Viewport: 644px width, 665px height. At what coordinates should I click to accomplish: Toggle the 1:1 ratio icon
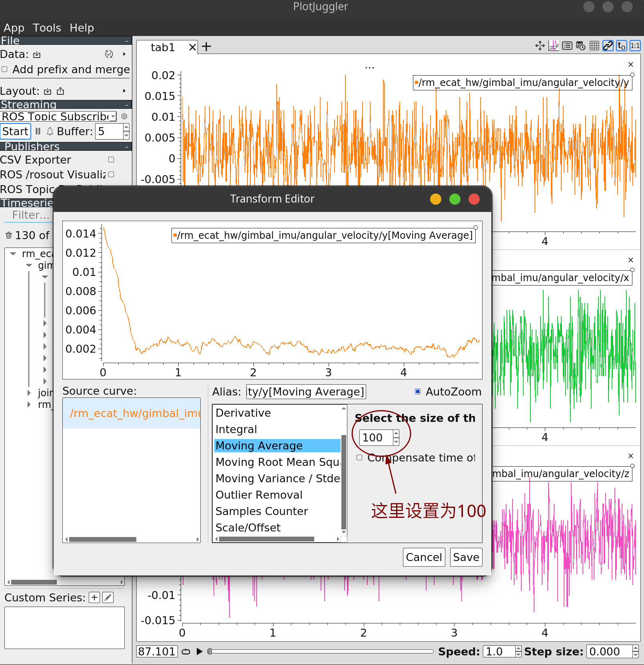[635, 46]
